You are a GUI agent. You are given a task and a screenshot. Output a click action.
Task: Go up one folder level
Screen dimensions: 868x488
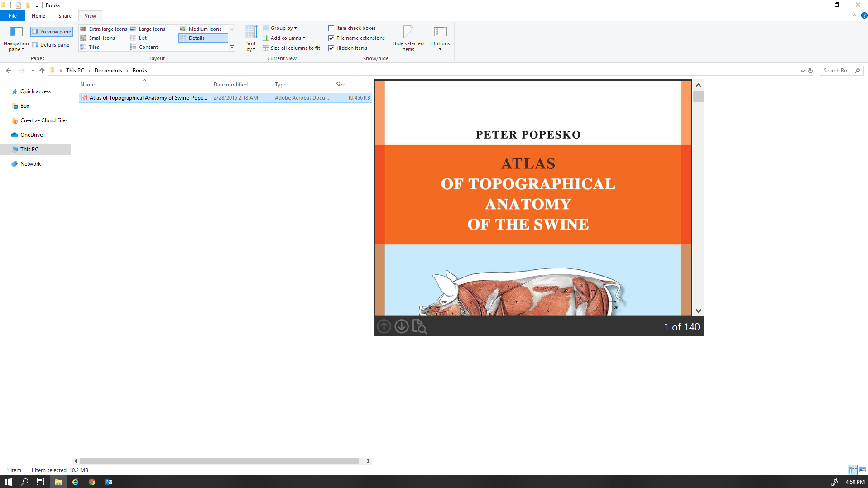pyautogui.click(x=42, y=71)
